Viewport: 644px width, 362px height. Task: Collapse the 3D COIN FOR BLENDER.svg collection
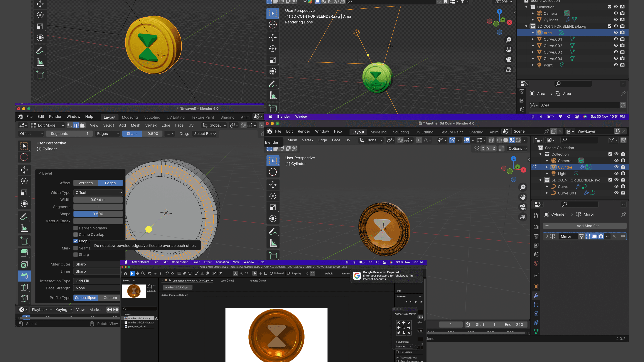click(x=540, y=180)
